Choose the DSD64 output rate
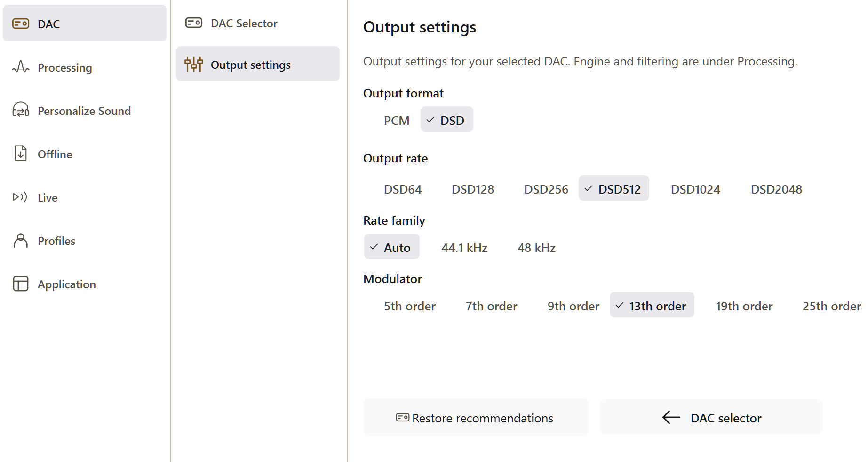This screenshot has width=868, height=462. pos(403,189)
